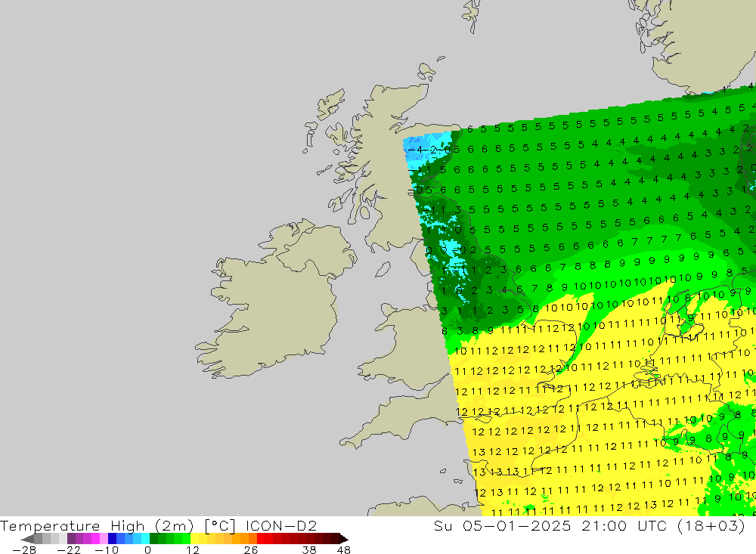Click the -10 label under the color scale
The height and width of the screenshot is (554, 756).
pos(107,550)
